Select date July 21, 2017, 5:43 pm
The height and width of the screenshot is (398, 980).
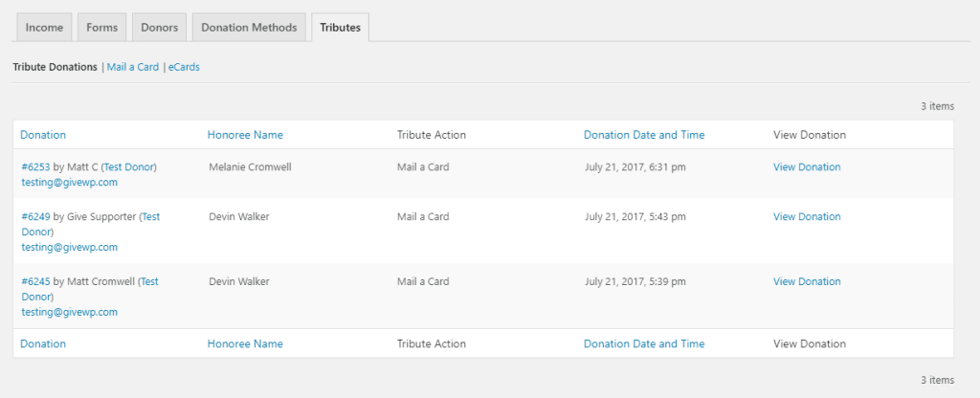[635, 216]
